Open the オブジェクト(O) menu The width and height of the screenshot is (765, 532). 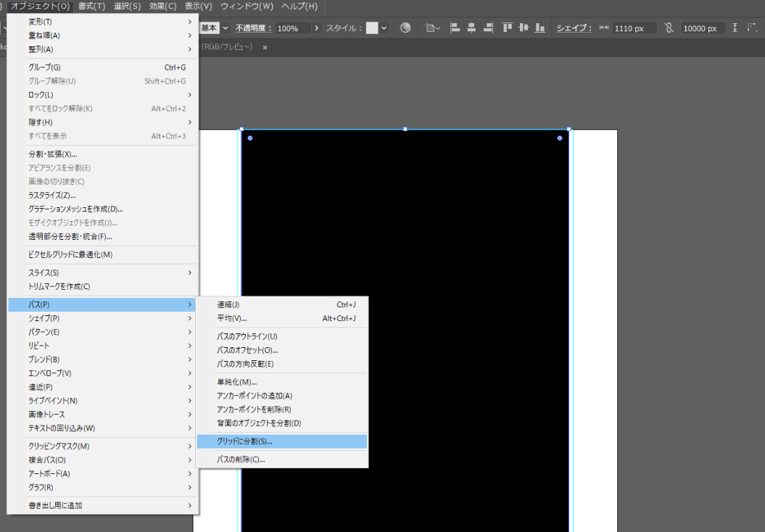pos(41,7)
